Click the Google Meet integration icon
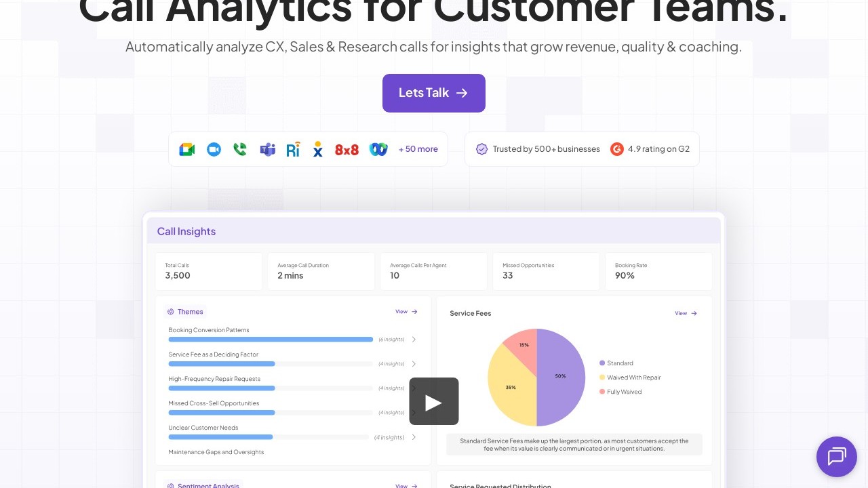 [186, 149]
